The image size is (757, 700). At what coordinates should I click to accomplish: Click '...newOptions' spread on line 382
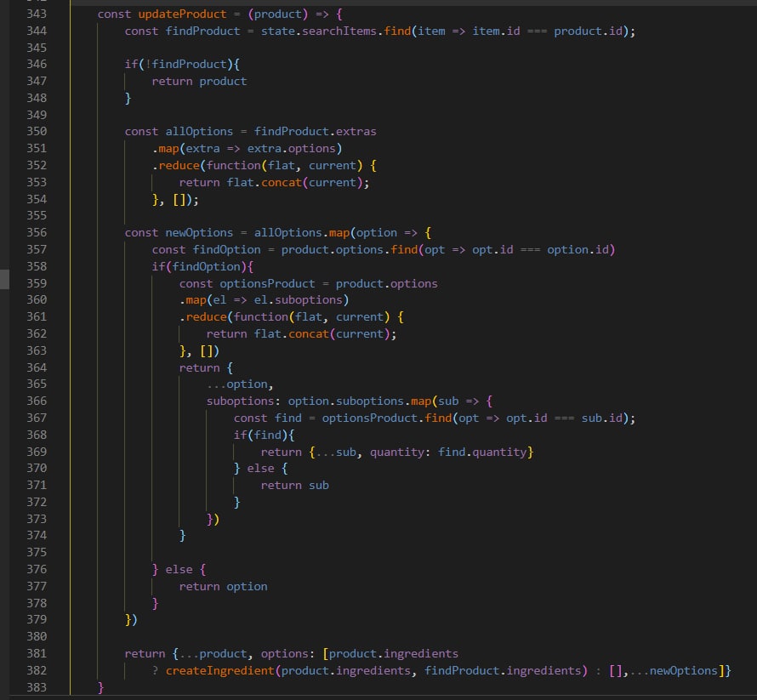[x=673, y=670]
